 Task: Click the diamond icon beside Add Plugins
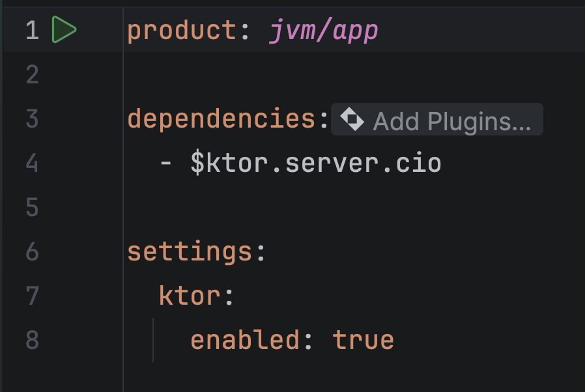(x=352, y=120)
